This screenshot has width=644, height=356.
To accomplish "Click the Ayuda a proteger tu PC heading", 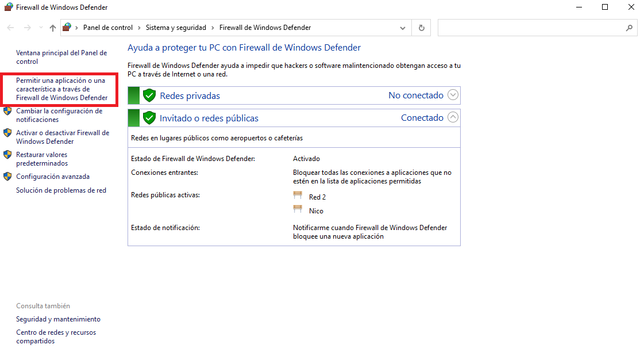I will tap(244, 48).
